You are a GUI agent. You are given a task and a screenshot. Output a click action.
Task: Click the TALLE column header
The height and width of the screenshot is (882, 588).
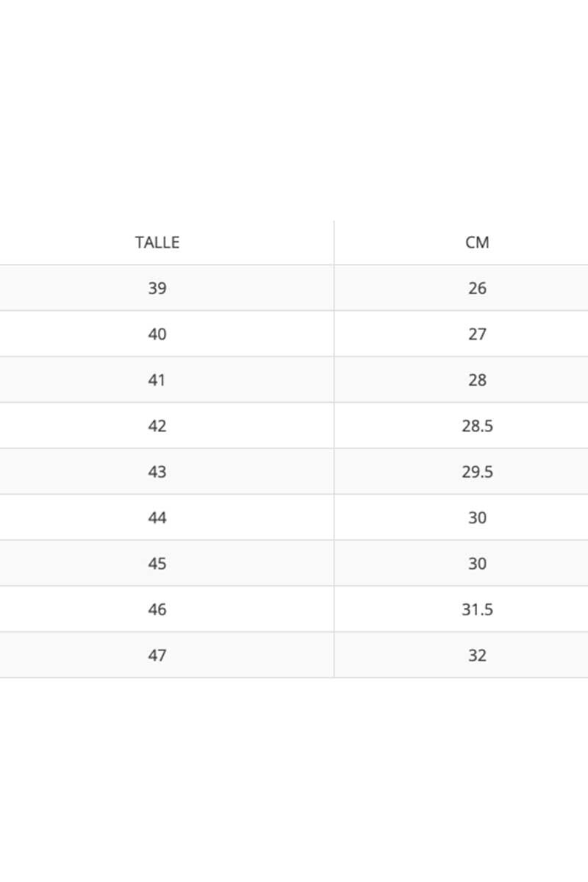click(157, 243)
